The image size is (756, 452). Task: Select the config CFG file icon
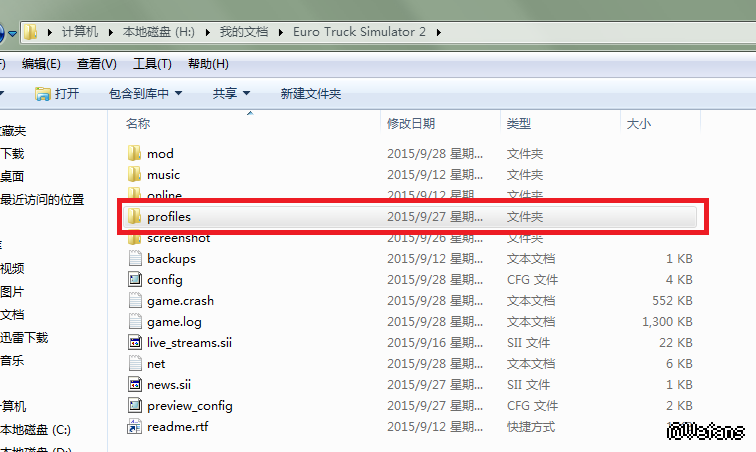click(135, 279)
